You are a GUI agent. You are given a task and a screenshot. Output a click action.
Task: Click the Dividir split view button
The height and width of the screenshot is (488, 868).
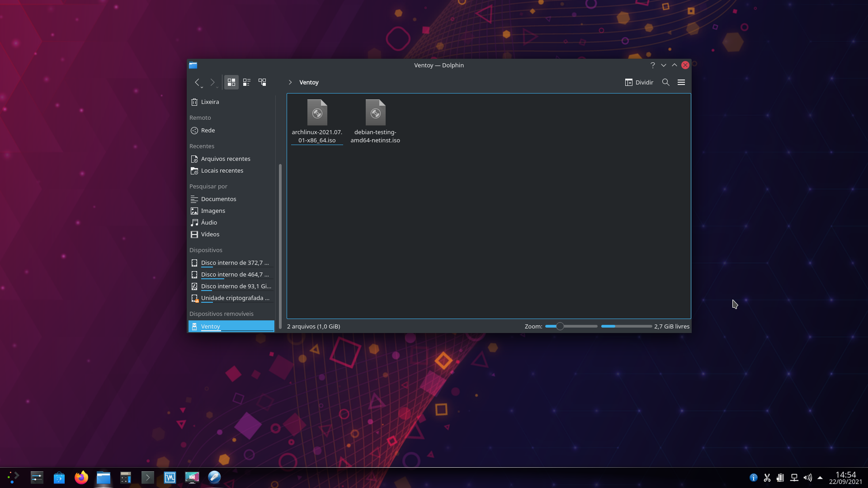click(639, 82)
